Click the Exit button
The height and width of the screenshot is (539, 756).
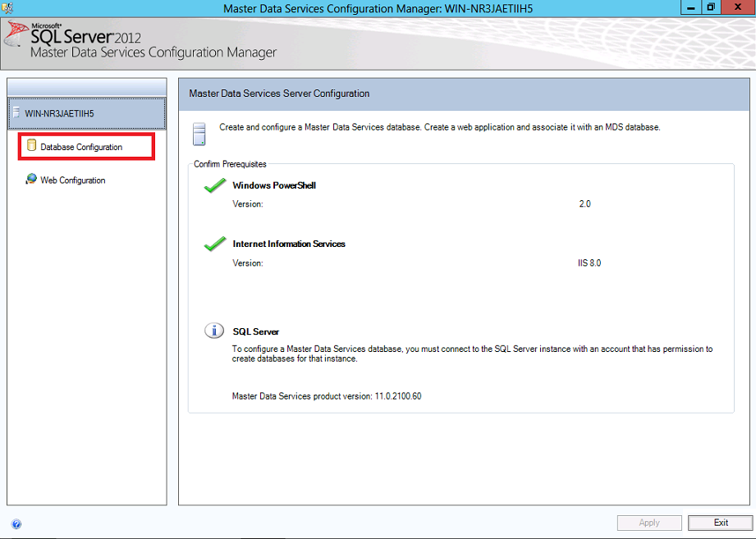coord(721,523)
